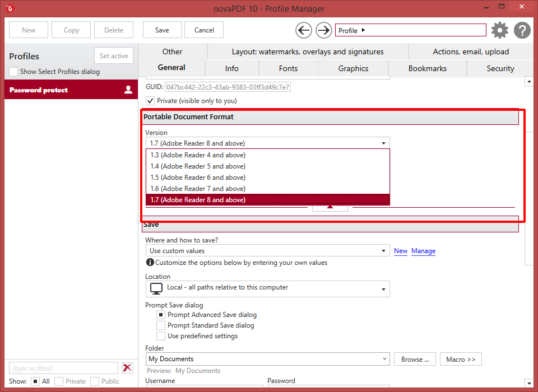The height and width of the screenshot is (392, 538).
Task: Choose 1.4 (Adobe Reader 5 and above)
Action: (x=268, y=166)
